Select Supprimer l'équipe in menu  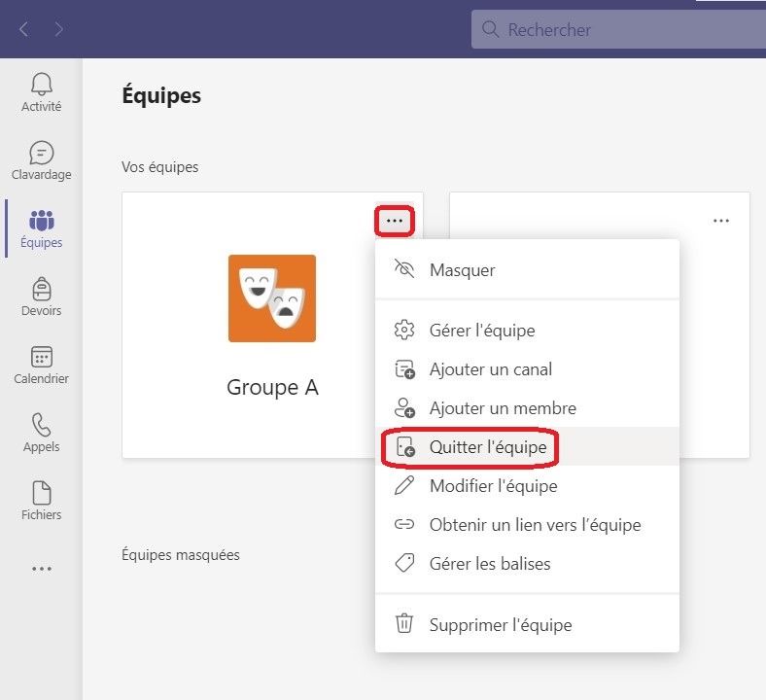click(500, 625)
